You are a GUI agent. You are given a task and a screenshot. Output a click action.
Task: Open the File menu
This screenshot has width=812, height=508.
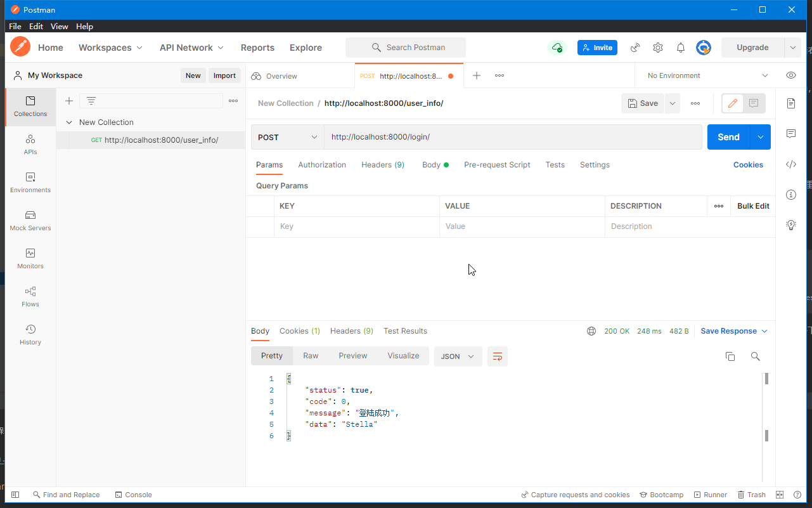[x=15, y=27]
